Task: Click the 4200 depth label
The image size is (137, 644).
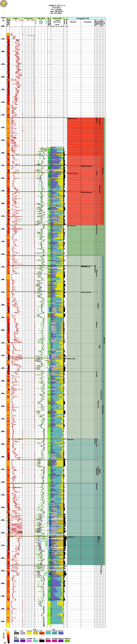Action: click(x=3, y=355)
